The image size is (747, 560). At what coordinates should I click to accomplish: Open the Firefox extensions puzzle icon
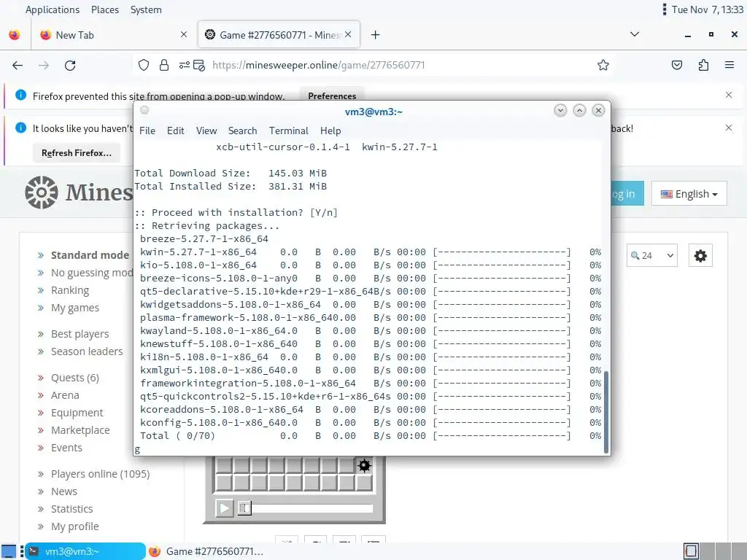703,65
